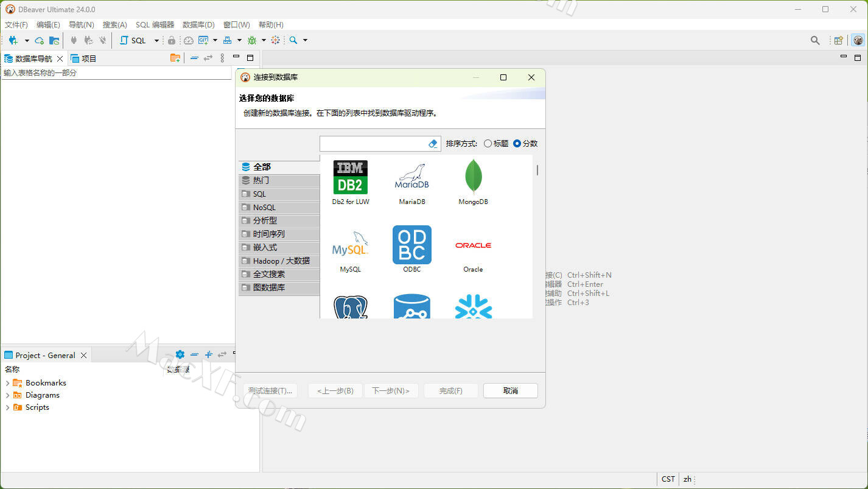Click the eraser clear icon in search box
This screenshot has height=489, width=868.
[x=433, y=144]
